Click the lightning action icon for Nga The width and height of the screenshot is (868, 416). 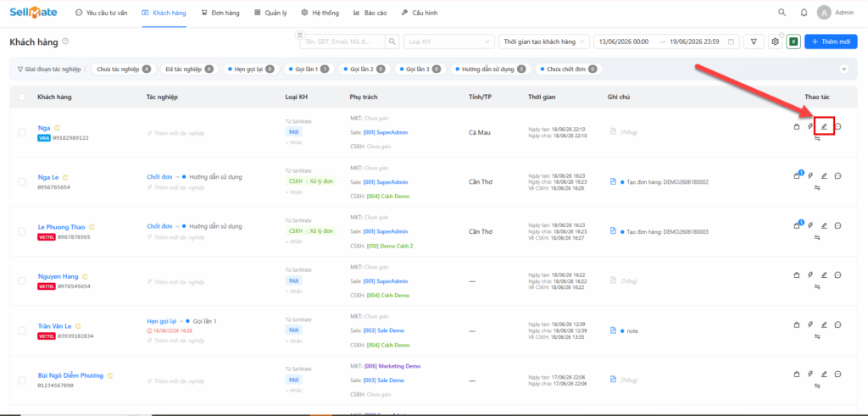pyautogui.click(x=810, y=127)
